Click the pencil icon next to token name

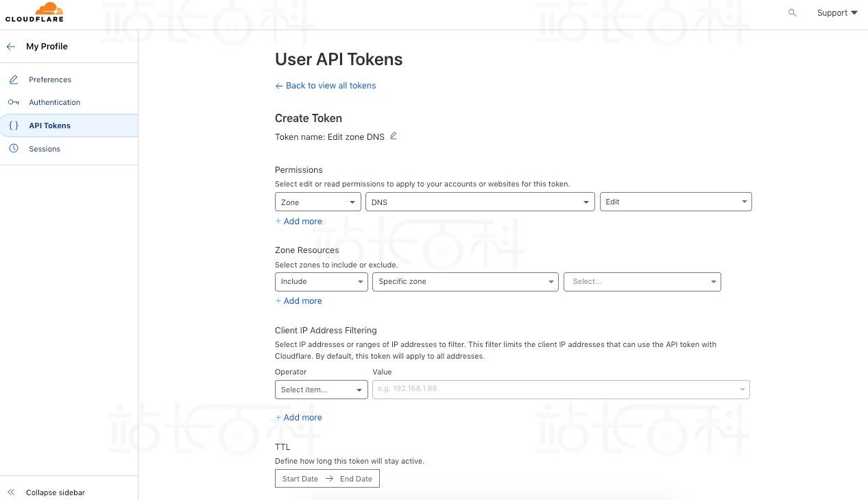tap(394, 136)
